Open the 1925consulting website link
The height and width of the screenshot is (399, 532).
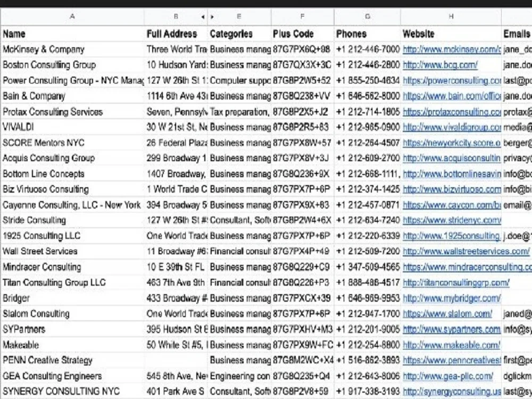(x=452, y=236)
